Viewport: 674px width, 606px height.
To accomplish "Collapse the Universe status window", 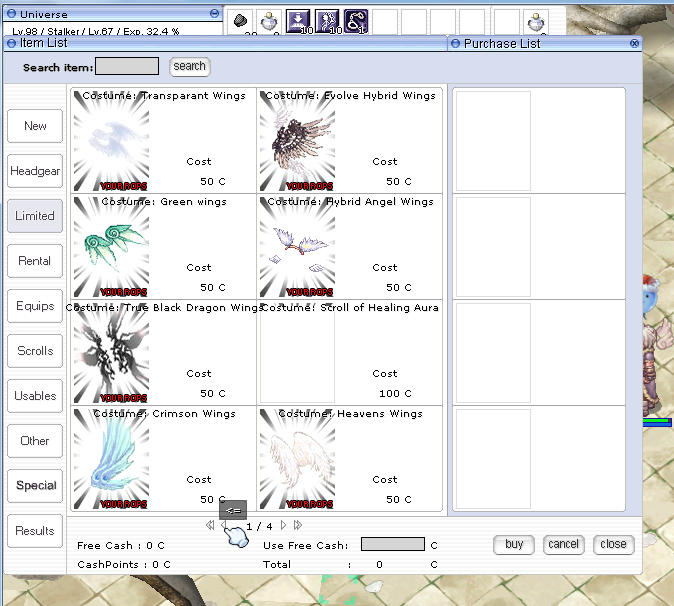I will click(214, 13).
